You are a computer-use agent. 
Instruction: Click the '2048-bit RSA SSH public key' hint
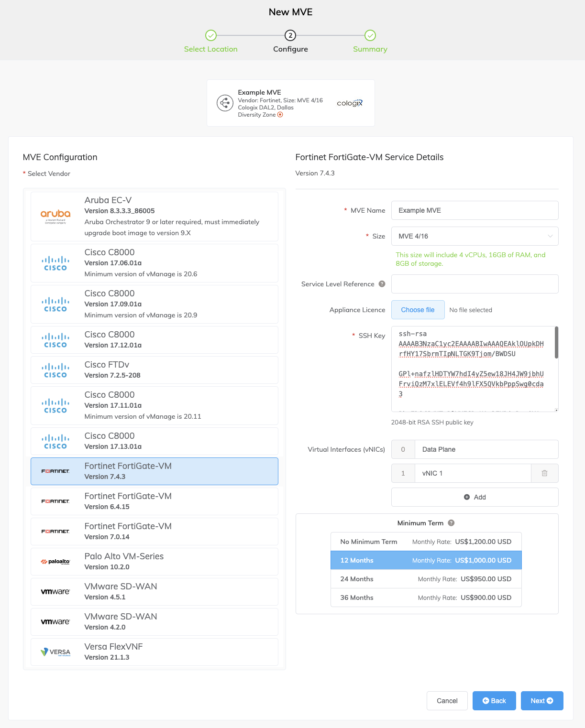432,423
